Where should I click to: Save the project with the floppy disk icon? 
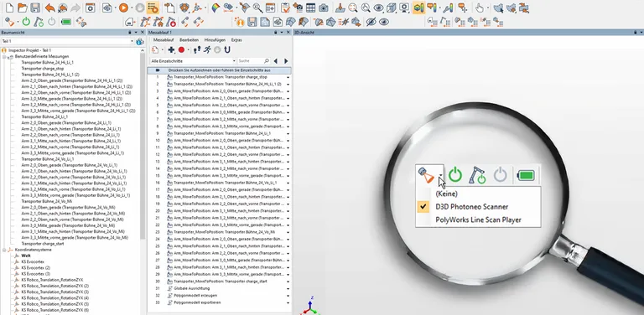pyautogui.click(x=35, y=8)
